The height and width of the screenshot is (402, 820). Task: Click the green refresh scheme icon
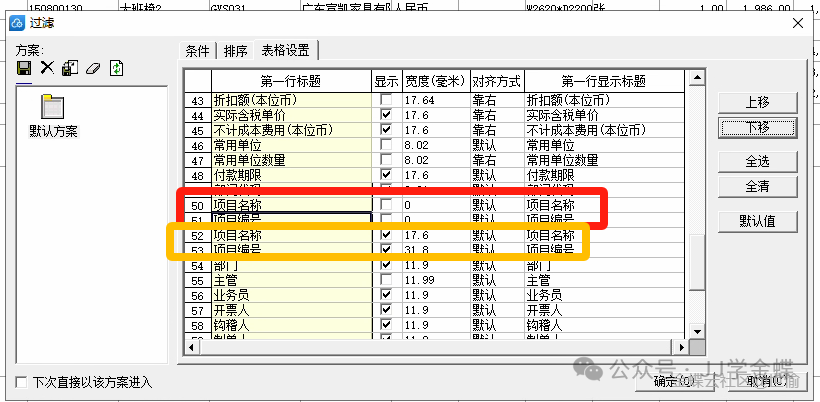117,68
